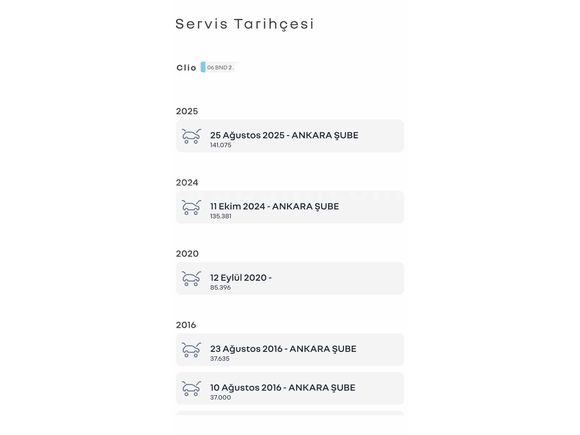
Task: Click the car icon for 10 Ağustos 2016 entry
Action: click(191, 388)
